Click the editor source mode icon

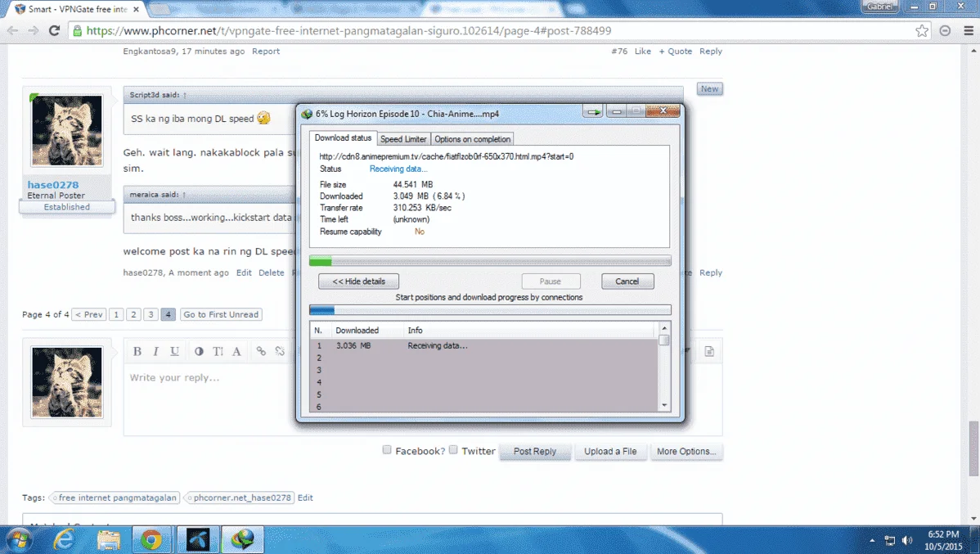[x=709, y=351]
